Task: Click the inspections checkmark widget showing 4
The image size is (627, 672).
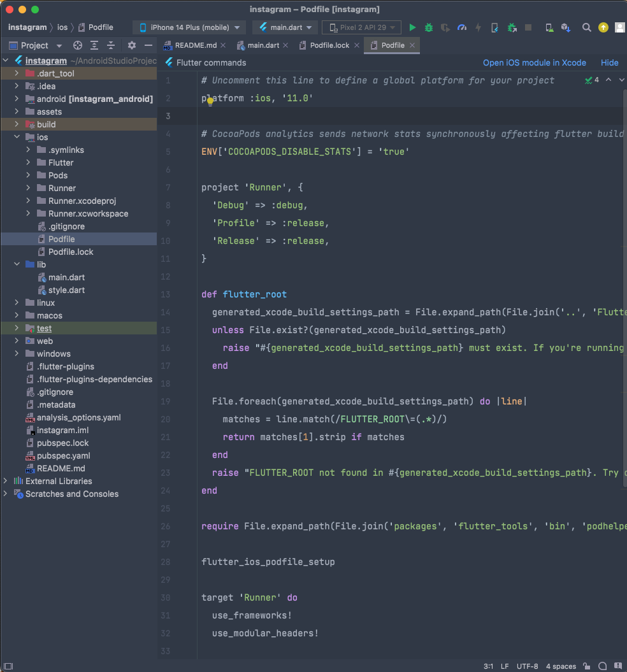Action: coord(592,80)
